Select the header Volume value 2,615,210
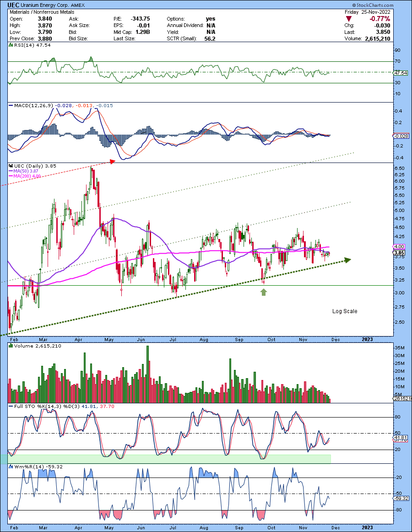Screen dimensions: 412x532 [x=378, y=38]
